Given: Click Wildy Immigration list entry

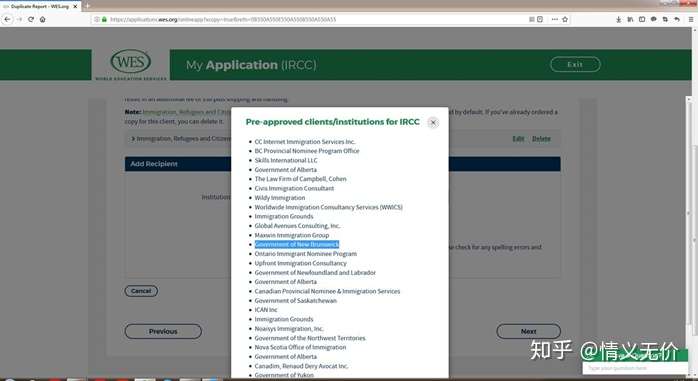Looking at the screenshot, I should tap(280, 198).
